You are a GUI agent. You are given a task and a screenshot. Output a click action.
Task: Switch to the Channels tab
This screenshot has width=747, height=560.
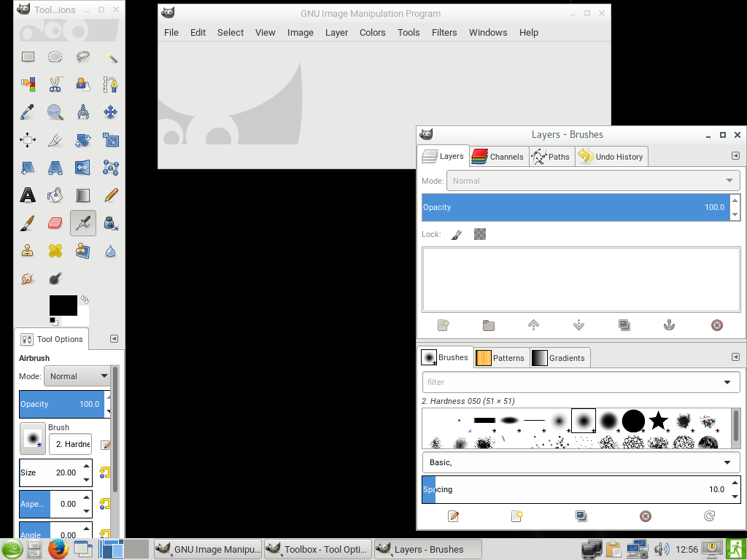coord(498,156)
